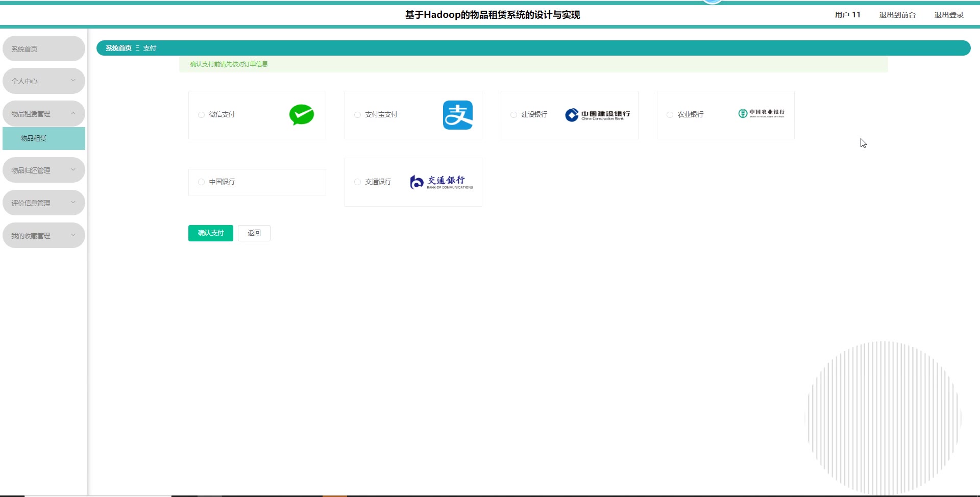Click the 农业银行 option label
980x497 pixels.
point(691,115)
